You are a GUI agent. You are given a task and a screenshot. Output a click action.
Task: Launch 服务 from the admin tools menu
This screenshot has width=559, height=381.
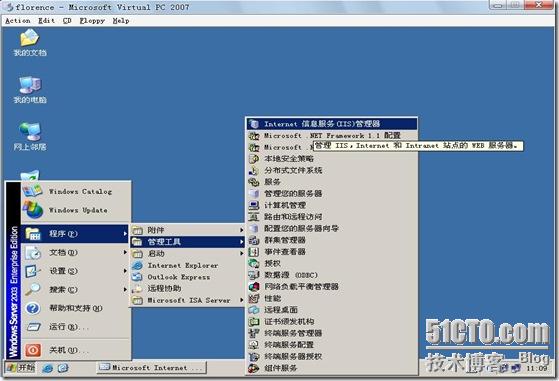(332, 182)
